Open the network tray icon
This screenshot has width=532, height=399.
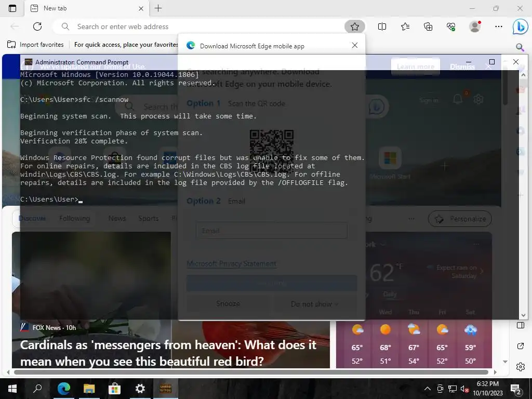[x=453, y=389]
